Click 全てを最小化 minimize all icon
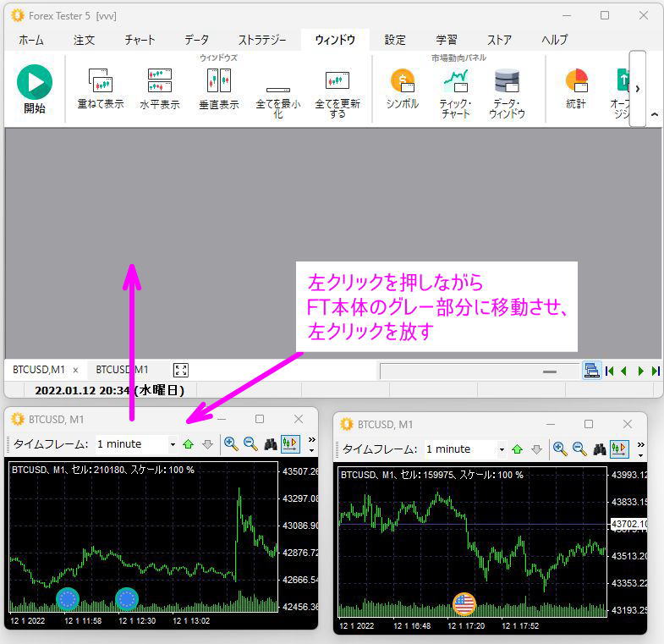Image resolution: width=664 pixels, height=644 pixels. (x=278, y=90)
